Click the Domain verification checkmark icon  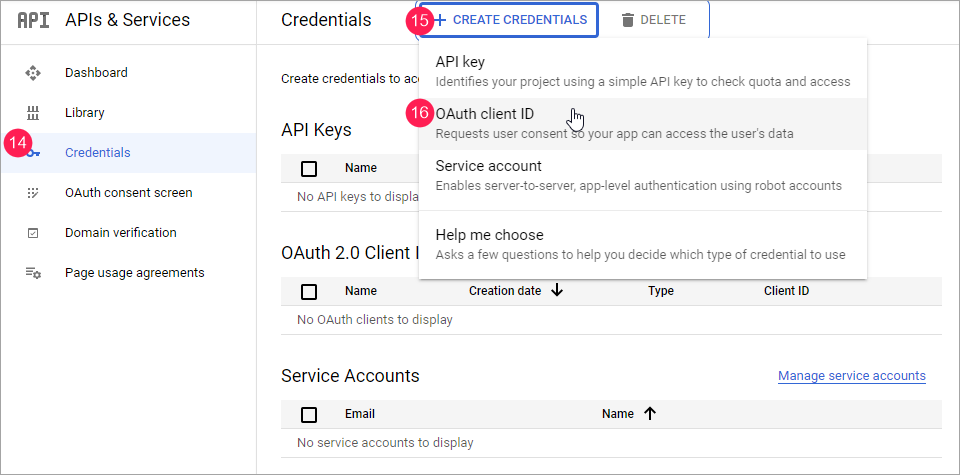[x=33, y=233]
